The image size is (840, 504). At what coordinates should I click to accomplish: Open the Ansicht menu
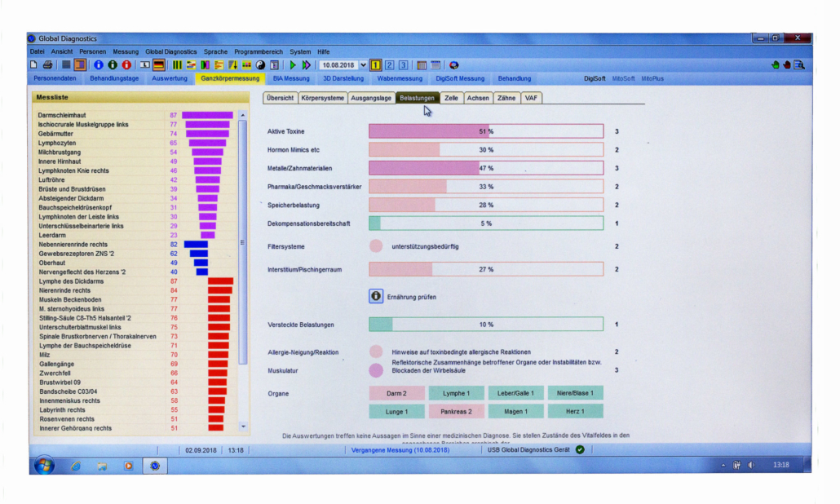62,52
